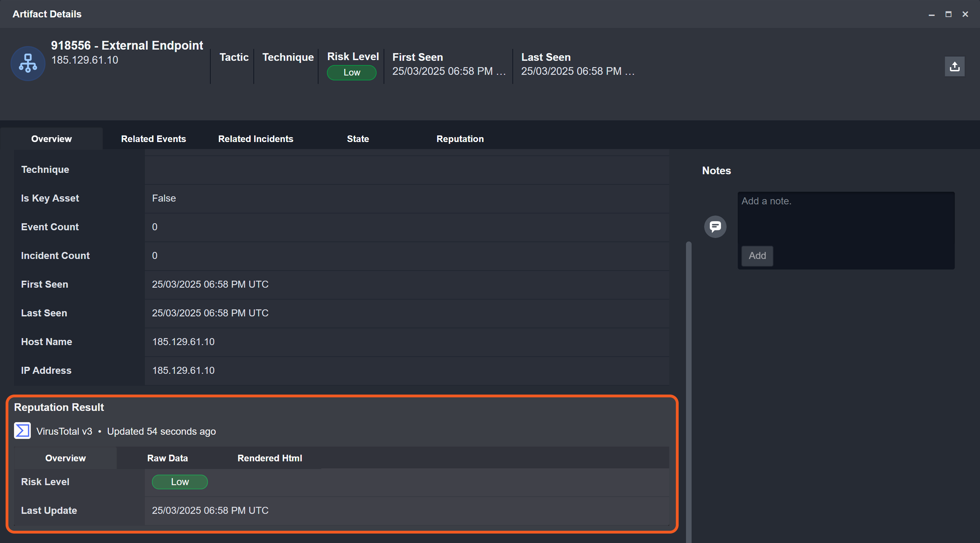This screenshot has height=543, width=980.
Task: Minimize the Artifact Details window
Action: pos(931,14)
